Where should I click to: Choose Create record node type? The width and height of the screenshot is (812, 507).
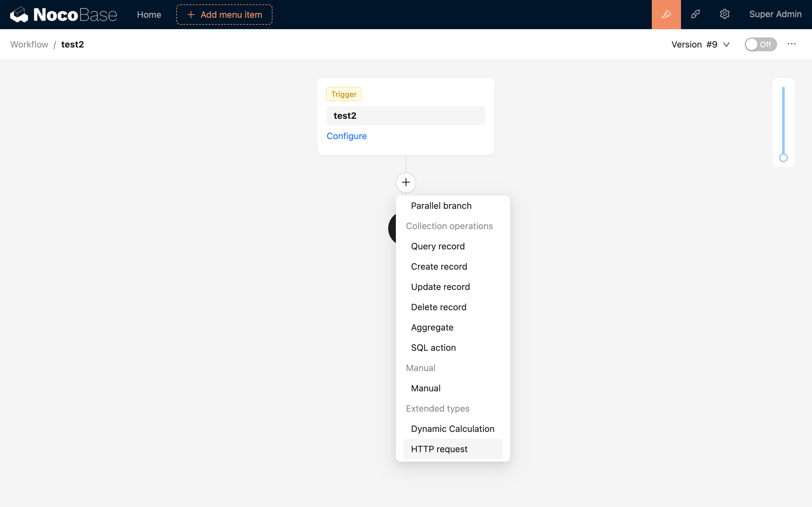[x=439, y=266]
